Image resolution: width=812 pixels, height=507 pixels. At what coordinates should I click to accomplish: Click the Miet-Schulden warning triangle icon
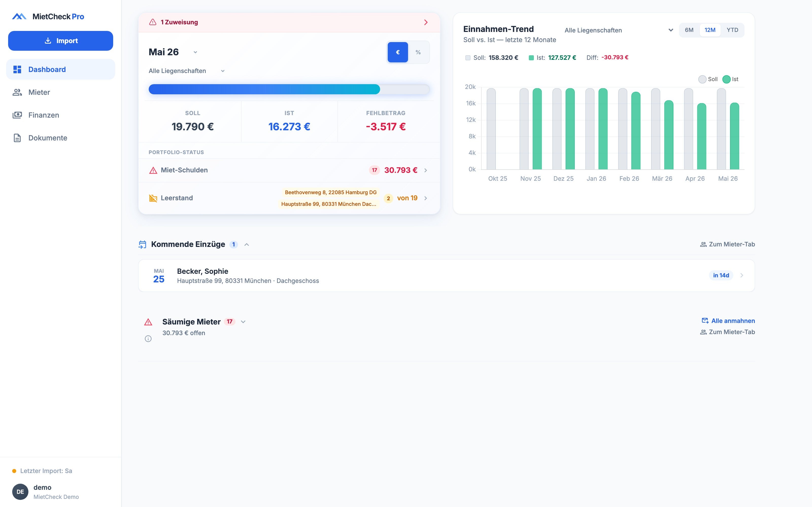coord(153,170)
